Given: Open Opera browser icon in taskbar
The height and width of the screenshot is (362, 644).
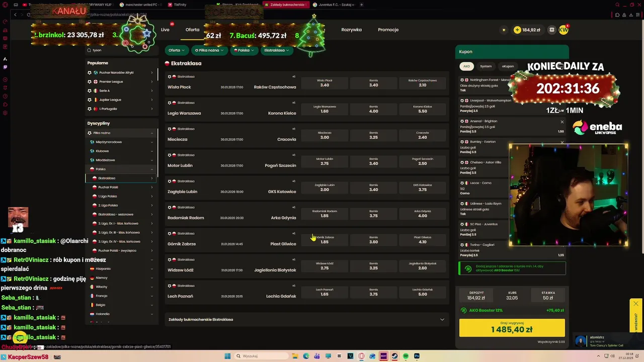Looking at the screenshot, I should click(361, 356).
